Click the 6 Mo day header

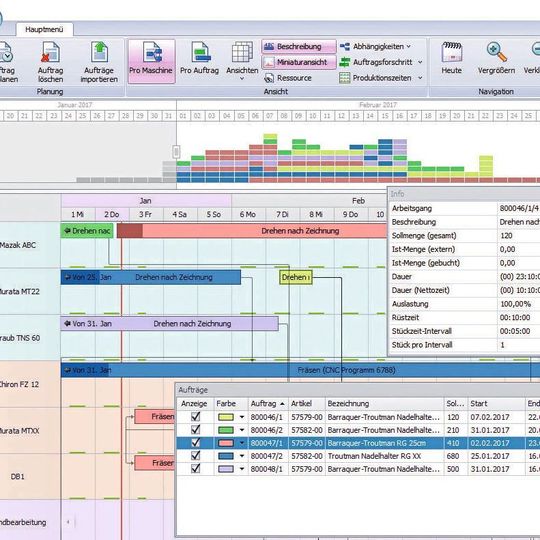tap(248, 215)
